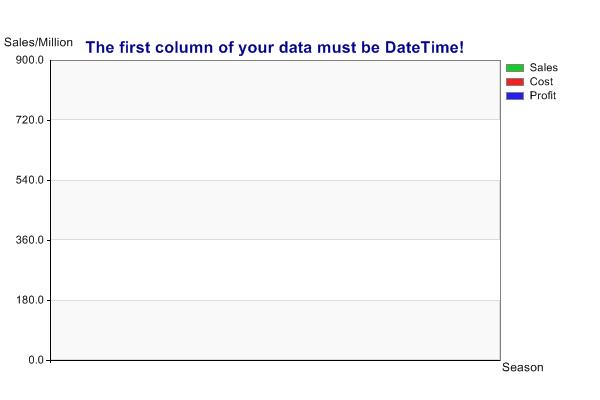Image resolution: width=600 pixels, height=400 pixels.
Task: Click the plot band between 540 and 720
Action: coord(276,150)
